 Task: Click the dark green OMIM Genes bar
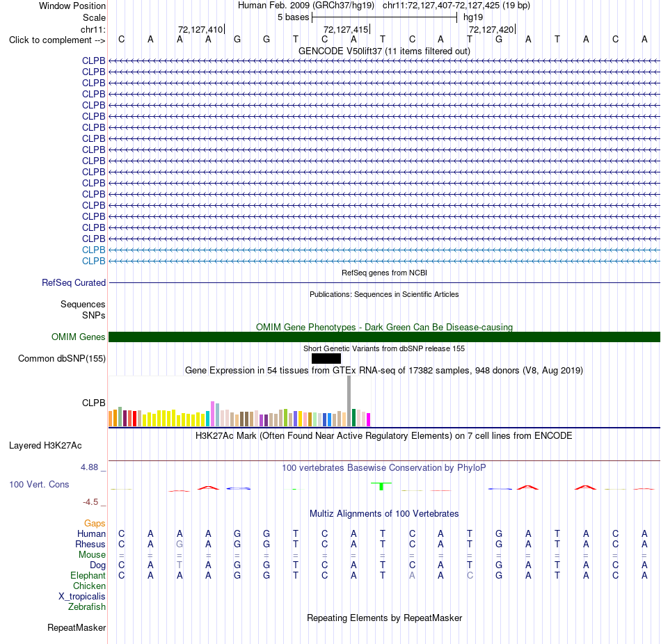pos(384,337)
